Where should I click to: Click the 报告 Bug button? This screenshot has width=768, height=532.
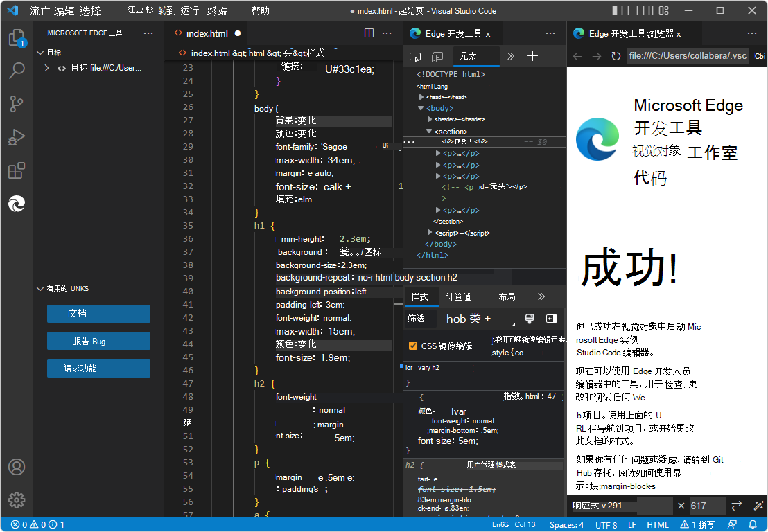pyautogui.click(x=98, y=340)
